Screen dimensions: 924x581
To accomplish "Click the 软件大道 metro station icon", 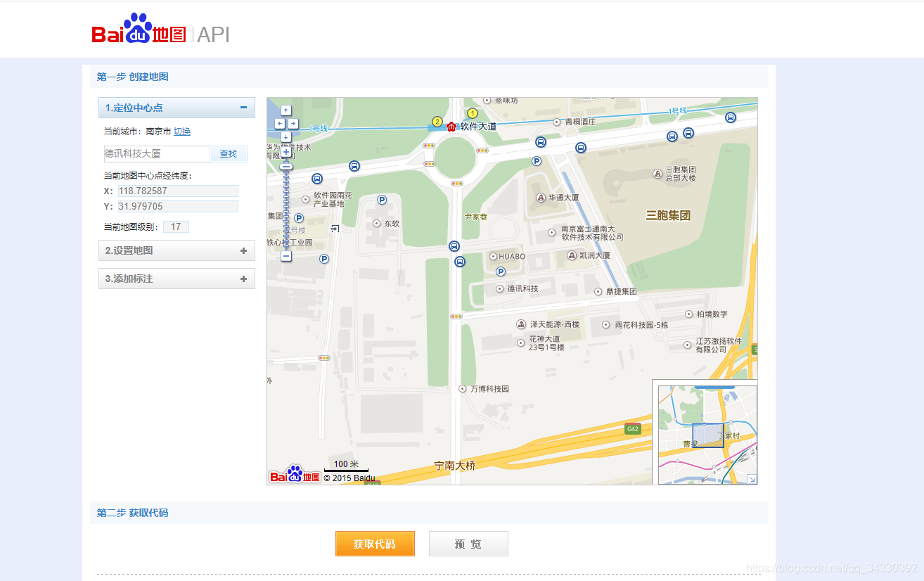I will point(451,126).
